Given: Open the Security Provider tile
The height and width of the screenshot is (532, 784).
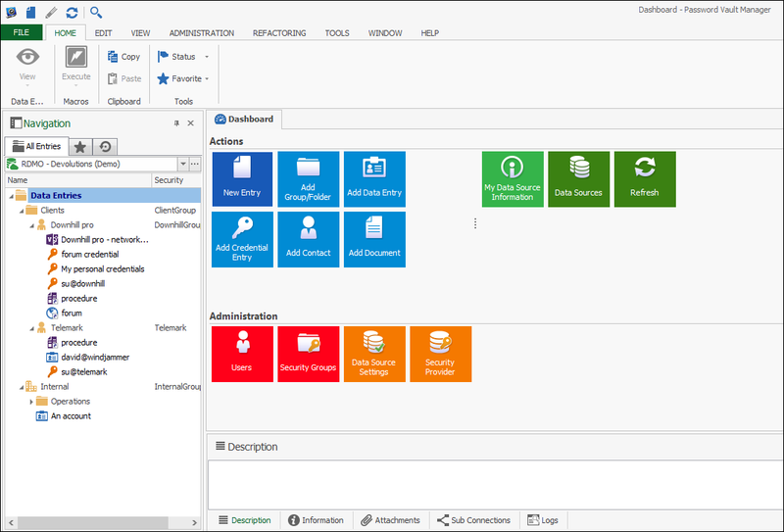Looking at the screenshot, I should coord(440,354).
